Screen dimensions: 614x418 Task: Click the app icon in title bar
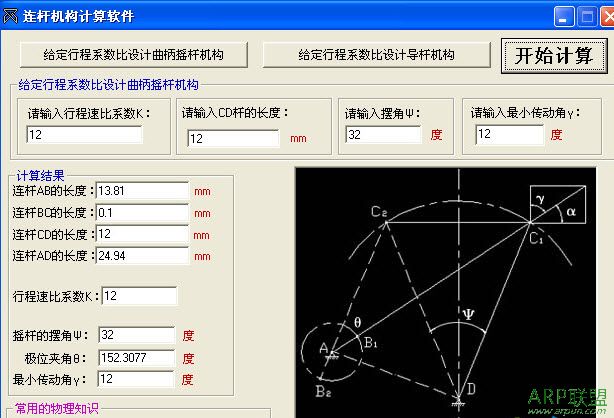point(10,16)
